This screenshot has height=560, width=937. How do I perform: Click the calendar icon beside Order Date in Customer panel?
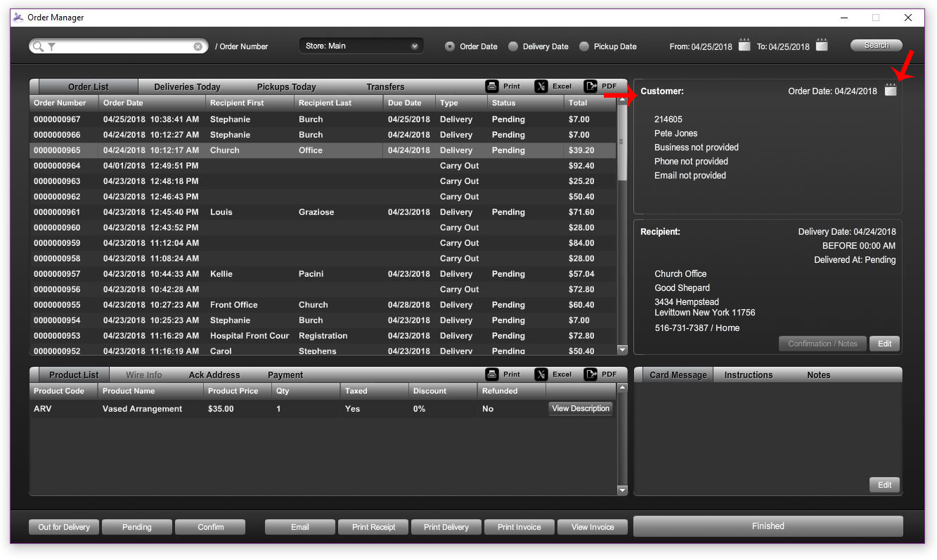(x=891, y=91)
